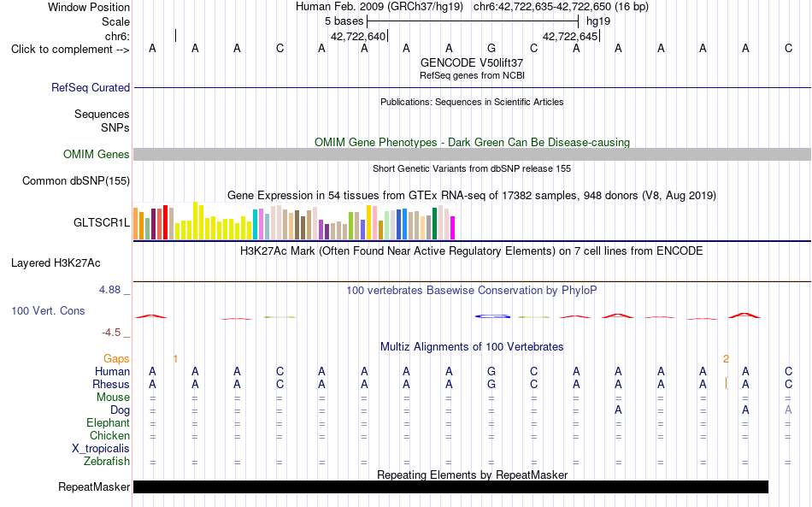Click the GTEx expression bar chart
812x507 pixels.
pos(294,221)
